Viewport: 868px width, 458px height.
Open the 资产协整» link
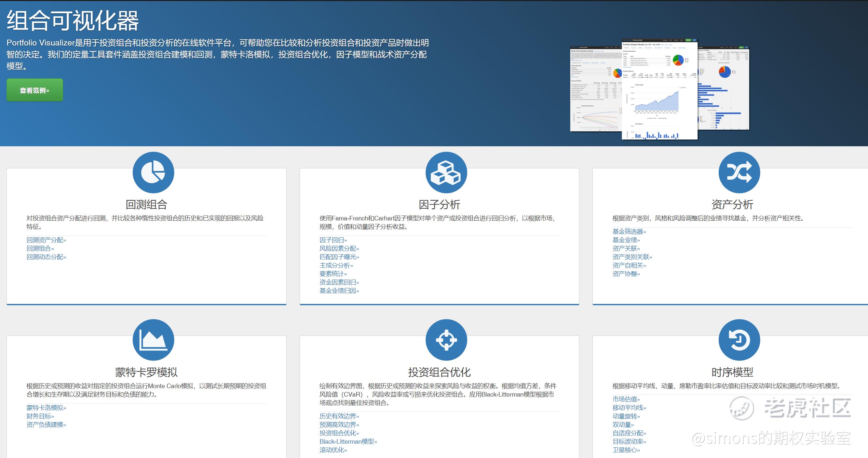tap(626, 274)
